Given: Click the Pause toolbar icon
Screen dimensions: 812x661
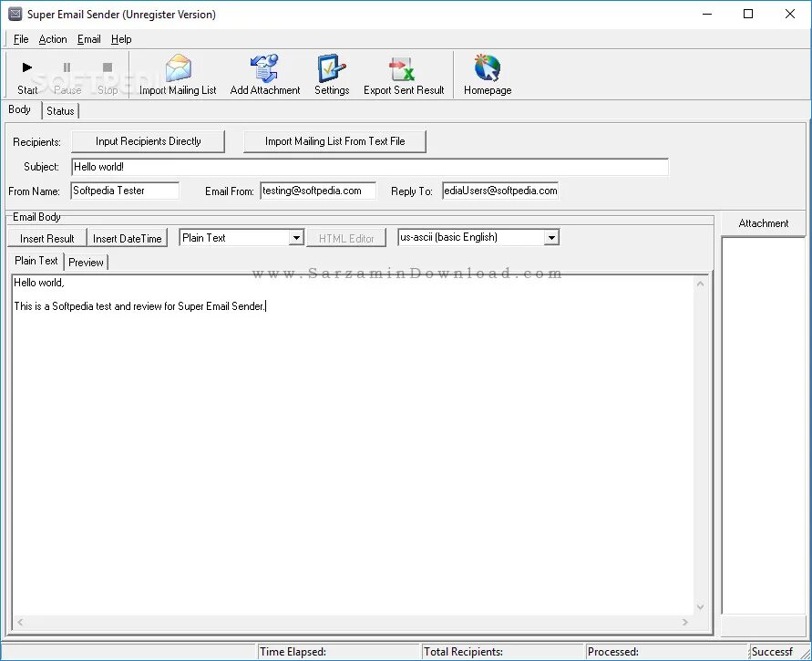Looking at the screenshot, I should tap(67, 67).
